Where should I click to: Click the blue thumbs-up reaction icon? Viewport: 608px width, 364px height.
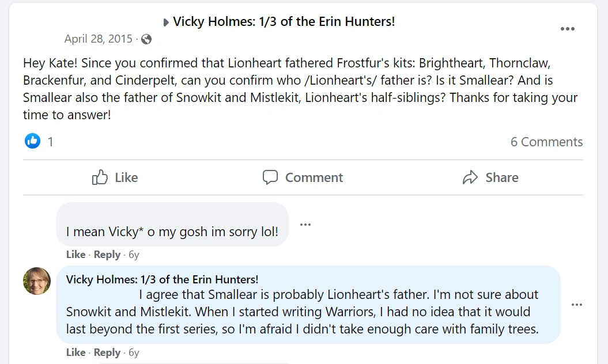pos(32,141)
